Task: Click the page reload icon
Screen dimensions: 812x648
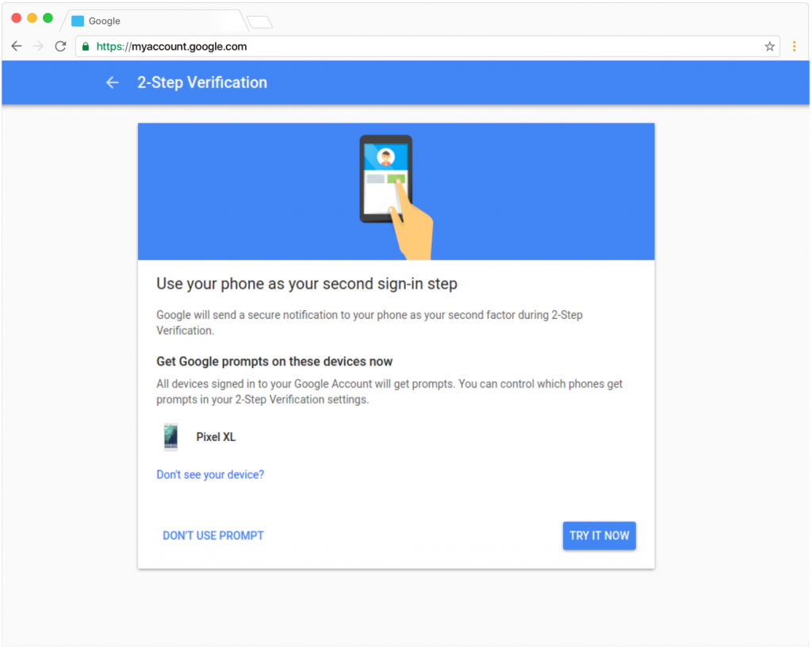Action: pyautogui.click(x=60, y=47)
